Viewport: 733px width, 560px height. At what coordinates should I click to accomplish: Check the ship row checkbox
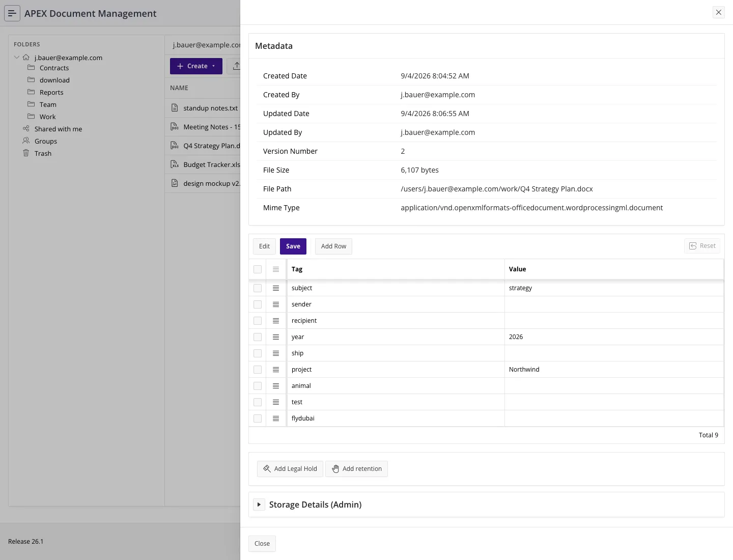click(258, 353)
